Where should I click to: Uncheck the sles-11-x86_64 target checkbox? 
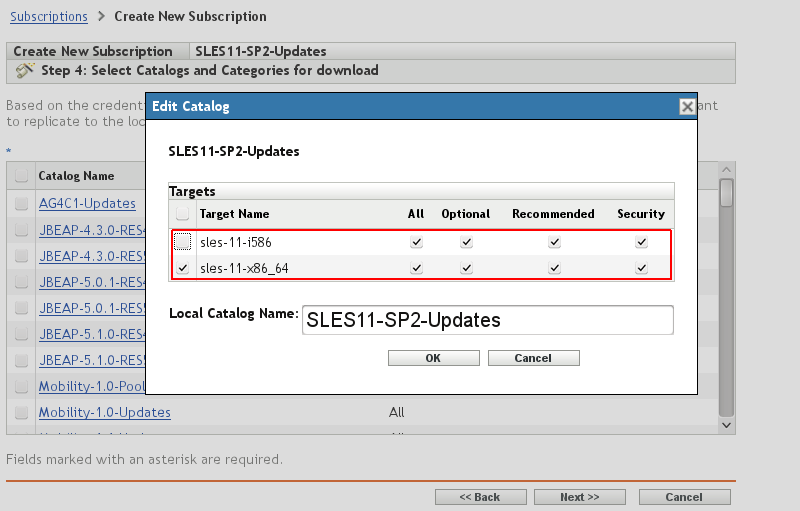tap(182, 268)
